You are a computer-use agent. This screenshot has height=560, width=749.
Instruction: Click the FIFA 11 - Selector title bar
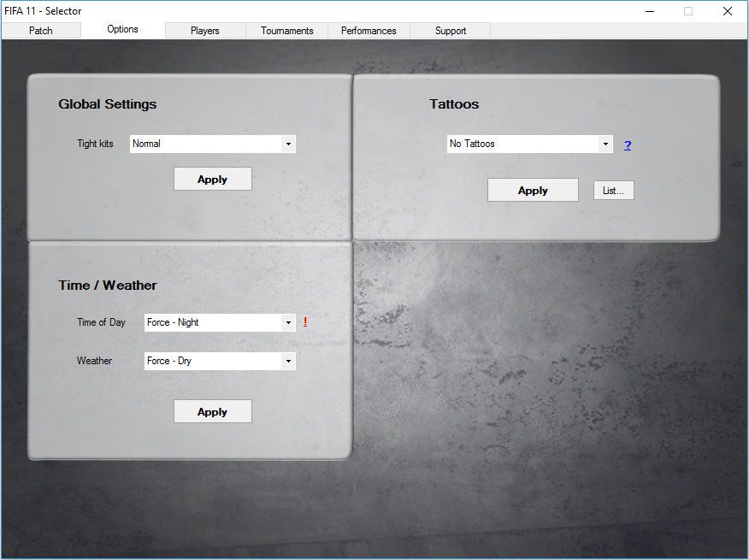coord(342,11)
